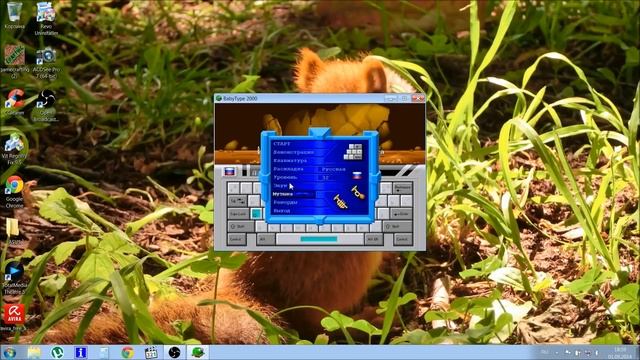Click the on-screen Tab key
The width and height of the screenshot is (640, 360).
(x=237, y=201)
